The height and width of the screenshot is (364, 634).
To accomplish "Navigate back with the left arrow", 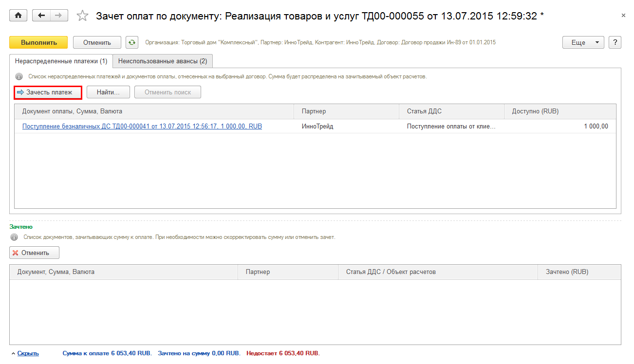I will pos(41,16).
